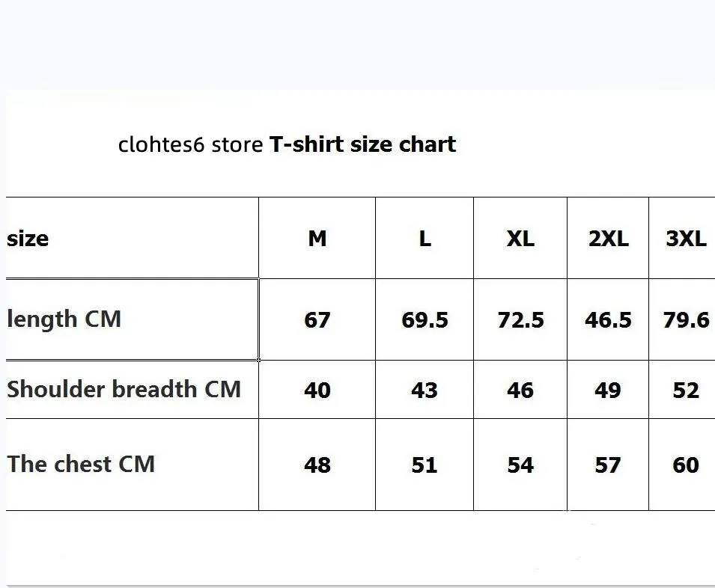Viewport: 715px width, 588px height.
Task: Click shoulder breadth value 40 for M
Action: [317, 391]
